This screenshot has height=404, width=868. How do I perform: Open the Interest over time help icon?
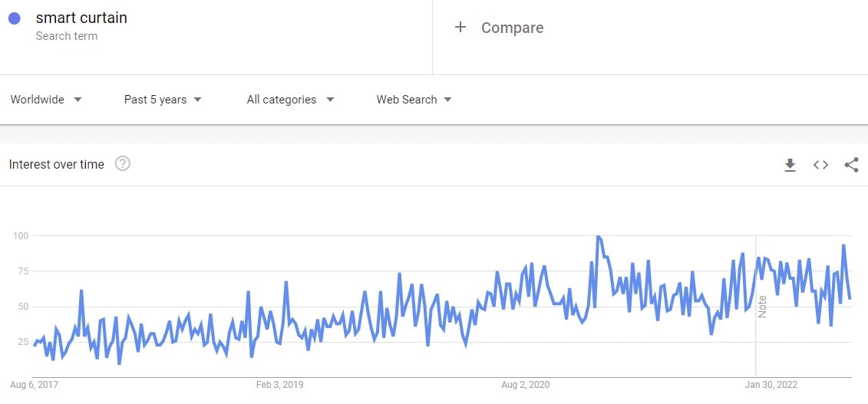[x=122, y=163]
